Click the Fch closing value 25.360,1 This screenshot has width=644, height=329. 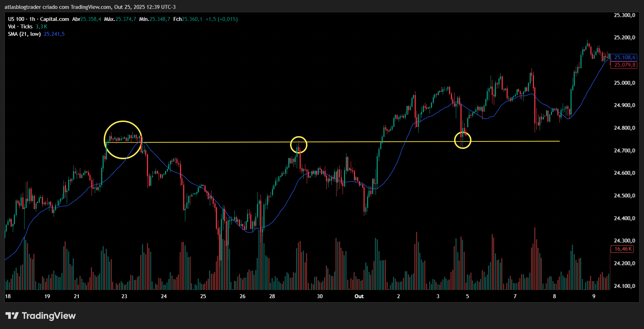pyautogui.click(x=192, y=19)
